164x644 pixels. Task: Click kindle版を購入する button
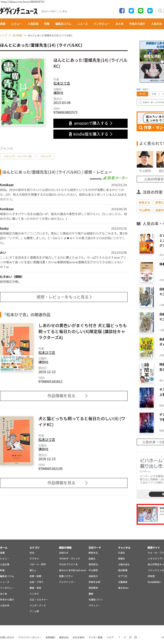(x=90, y=134)
